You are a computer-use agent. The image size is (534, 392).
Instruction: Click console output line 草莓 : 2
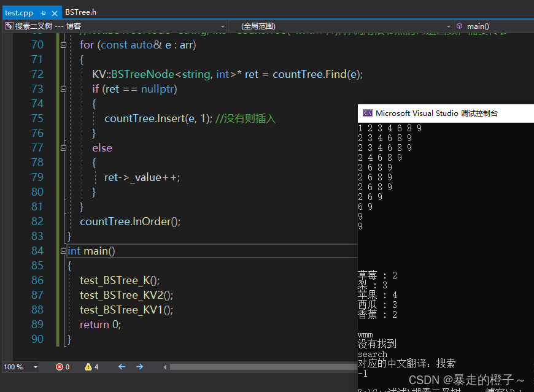point(377,275)
